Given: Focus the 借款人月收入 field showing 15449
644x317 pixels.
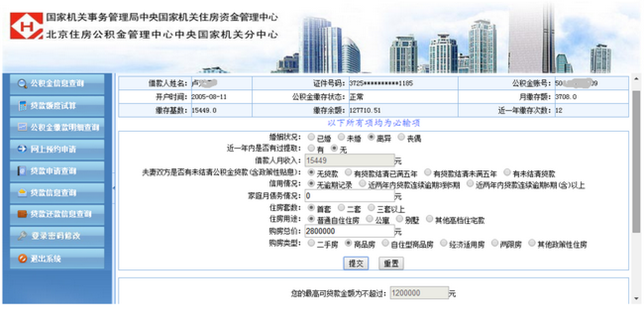Looking at the screenshot, I should coord(350,160).
